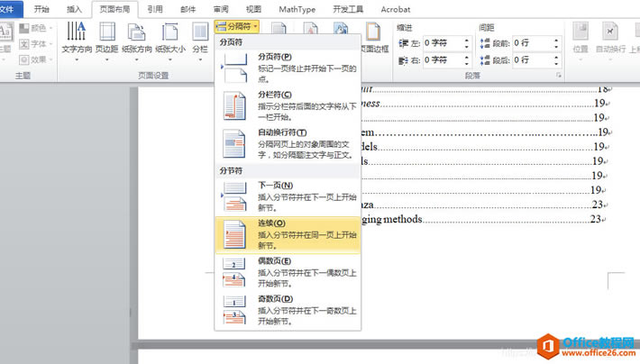Open the 效果 theme effects dropdown
The width and height of the screenshot is (640, 364).
pos(36,59)
